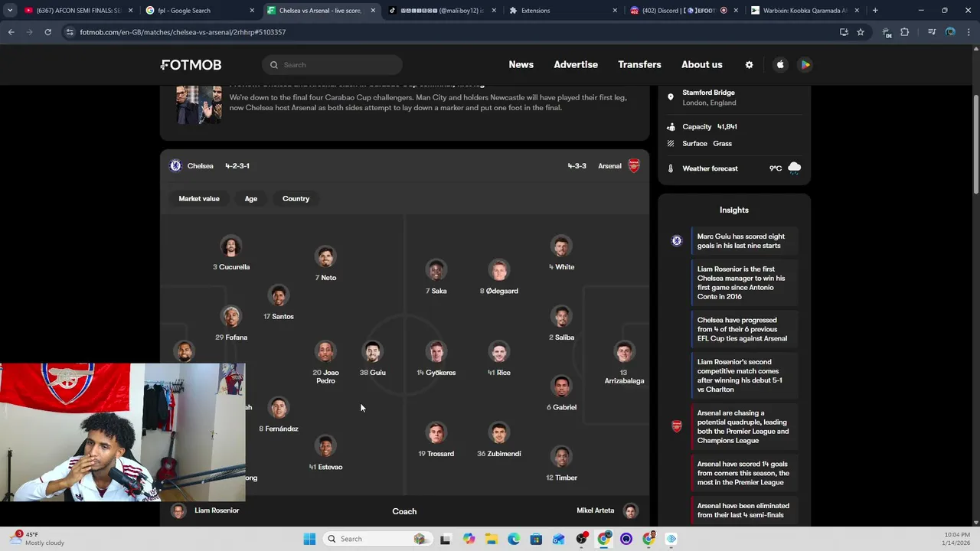Open Transfers in FotMob header

click(640, 65)
